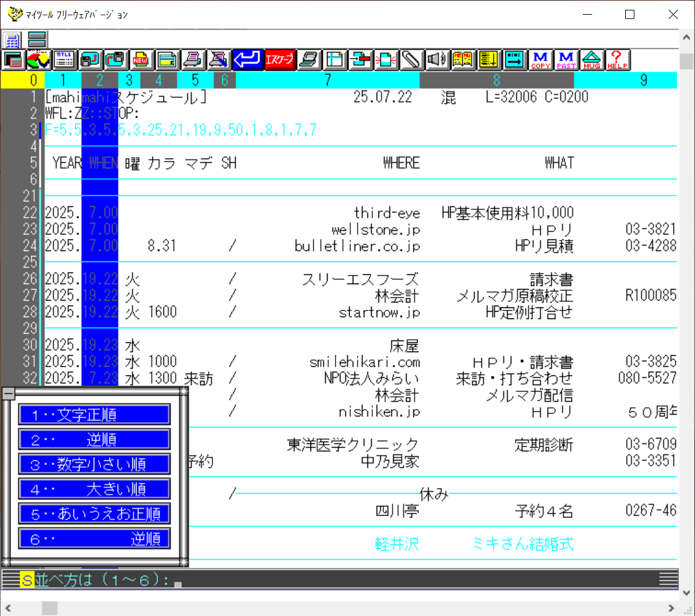The image size is (695, 616).
Task: Select option 6 逆順 at bottom of the list
Action: click(94, 538)
